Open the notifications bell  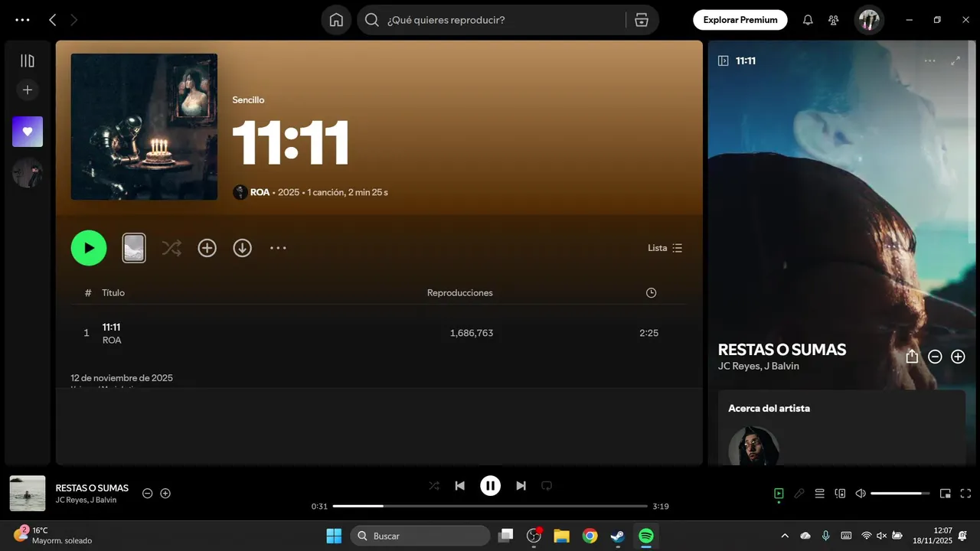[x=808, y=20]
